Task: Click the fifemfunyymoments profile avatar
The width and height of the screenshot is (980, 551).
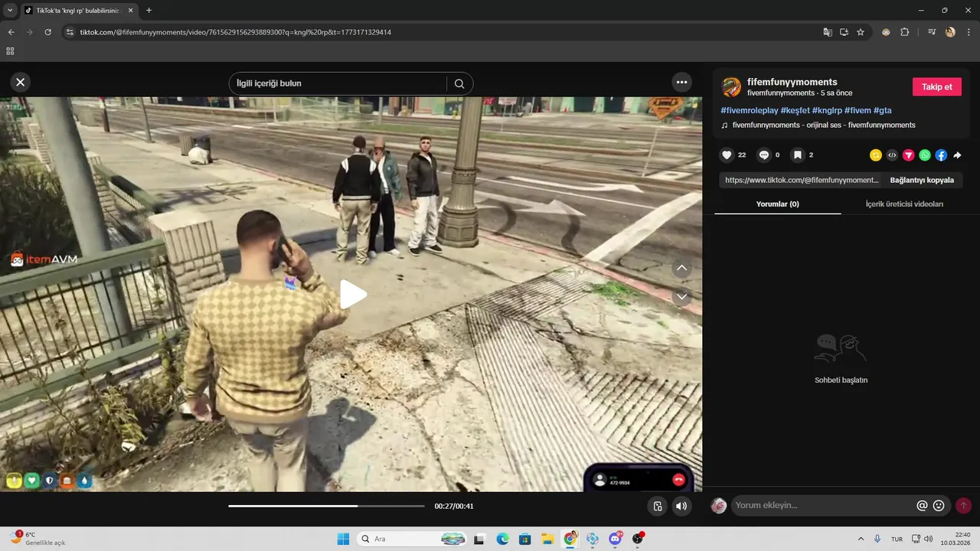Action: pos(731,86)
